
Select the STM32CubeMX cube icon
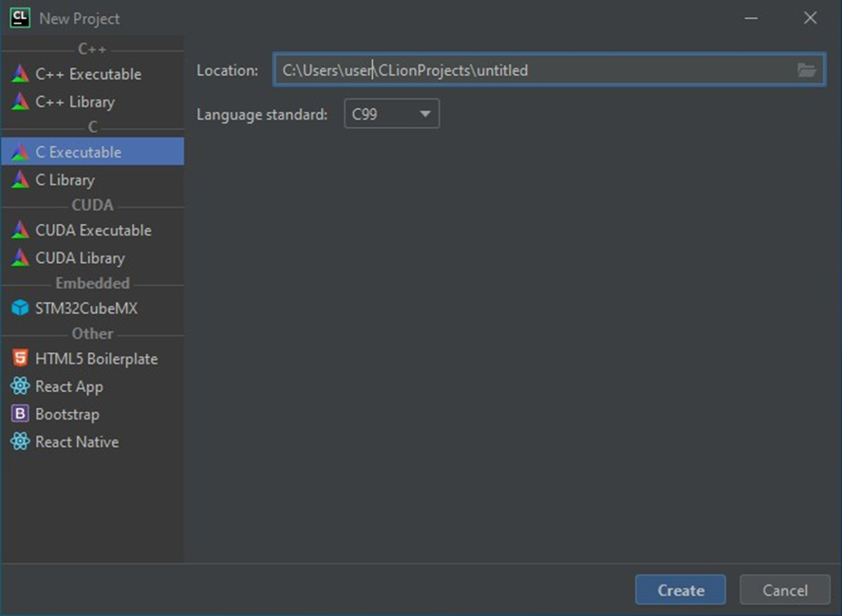click(20, 308)
